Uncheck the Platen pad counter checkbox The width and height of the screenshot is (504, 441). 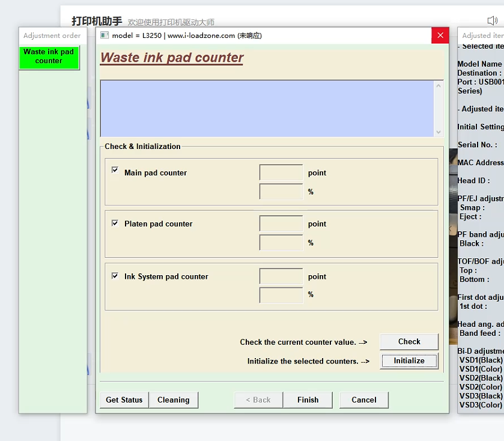point(115,223)
